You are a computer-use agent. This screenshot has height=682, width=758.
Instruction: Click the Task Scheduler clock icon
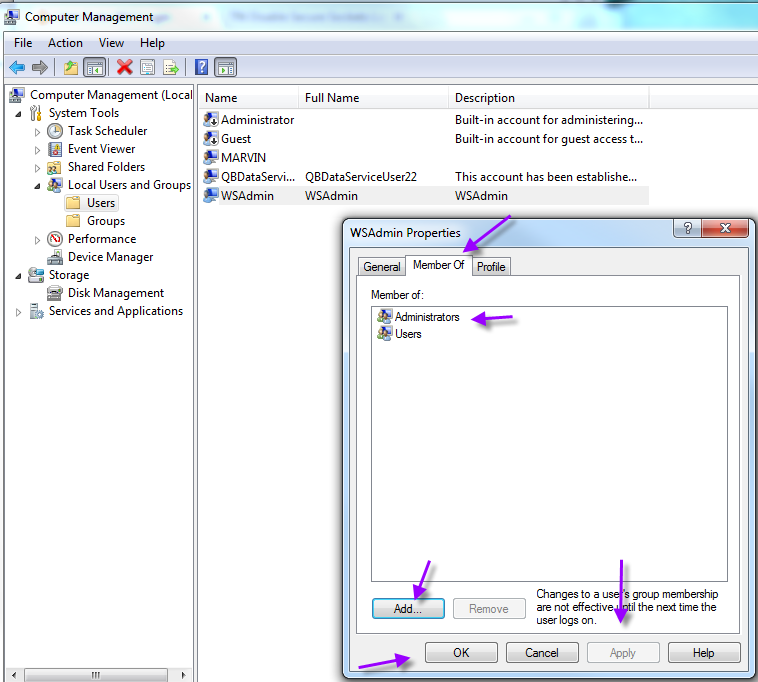click(x=55, y=131)
